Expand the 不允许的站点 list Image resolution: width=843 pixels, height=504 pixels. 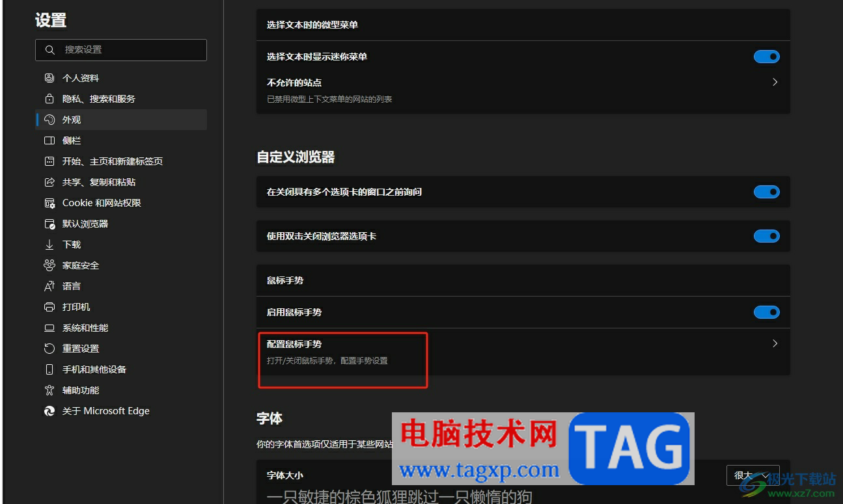click(774, 82)
